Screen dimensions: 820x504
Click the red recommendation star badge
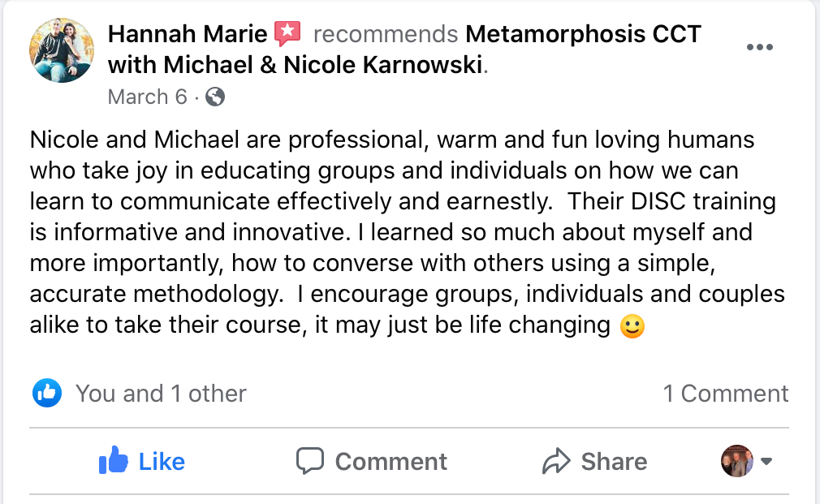click(287, 34)
